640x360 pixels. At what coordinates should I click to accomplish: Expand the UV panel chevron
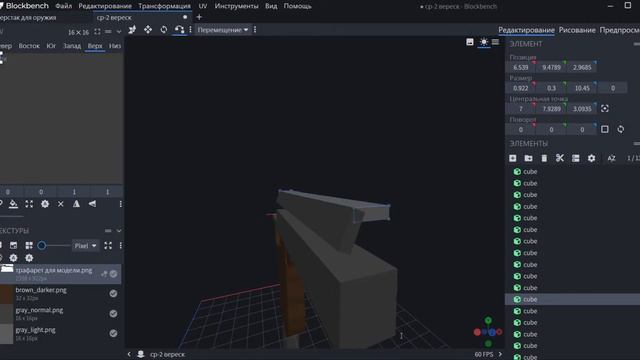coord(119,31)
